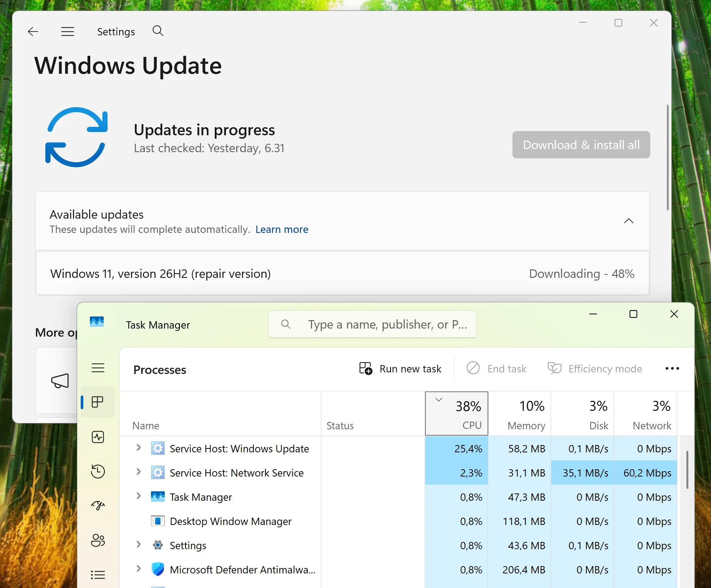This screenshot has width=711, height=588.
Task: Open the three-dot more options menu
Action: click(x=672, y=369)
